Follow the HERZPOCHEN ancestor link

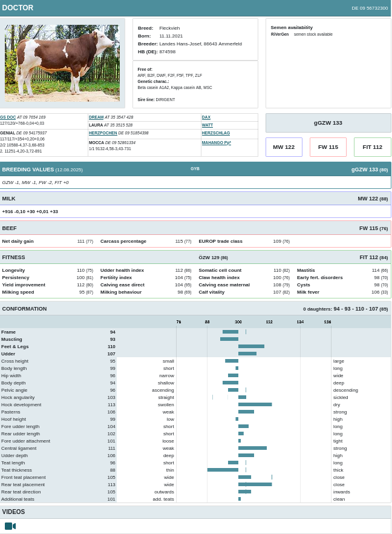103,133
